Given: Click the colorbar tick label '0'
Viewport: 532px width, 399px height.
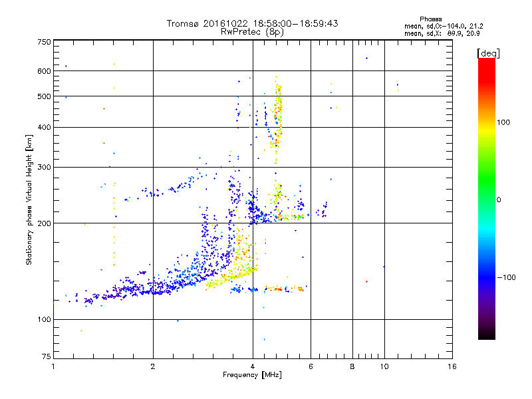Looking at the screenshot, I should point(499,200).
